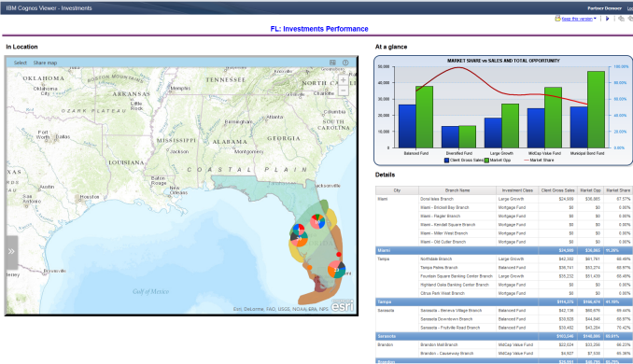Image resolution: width=633 pixels, height=364 pixels.
Task: Click Fountain Square Banking Center Branch cell
Action: [457, 276]
